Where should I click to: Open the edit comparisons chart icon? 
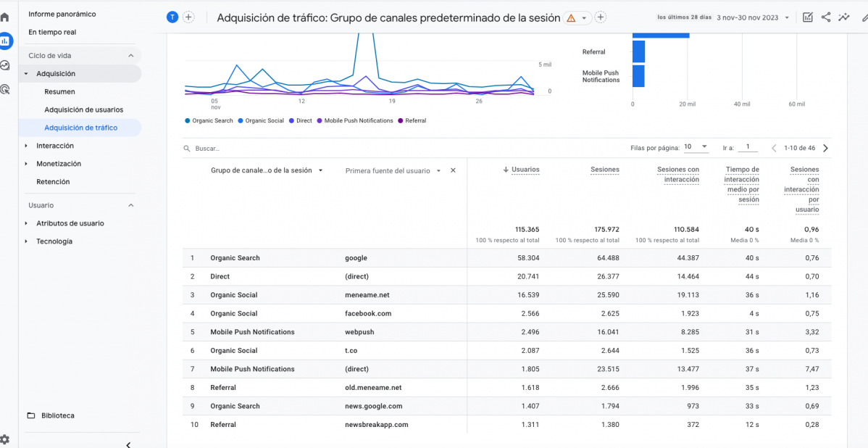pos(808,17)
